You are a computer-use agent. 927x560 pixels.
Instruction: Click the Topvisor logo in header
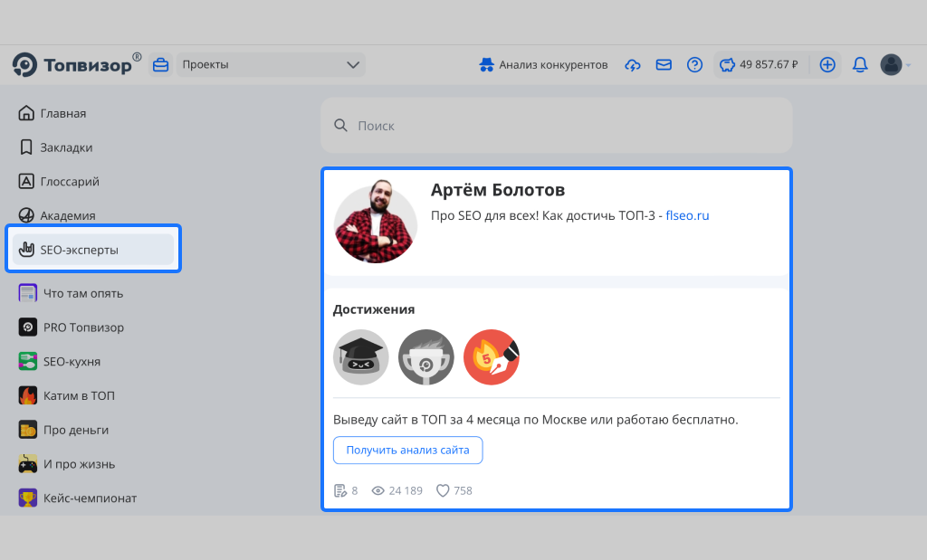pyautogui.click(x=76, y=64)
